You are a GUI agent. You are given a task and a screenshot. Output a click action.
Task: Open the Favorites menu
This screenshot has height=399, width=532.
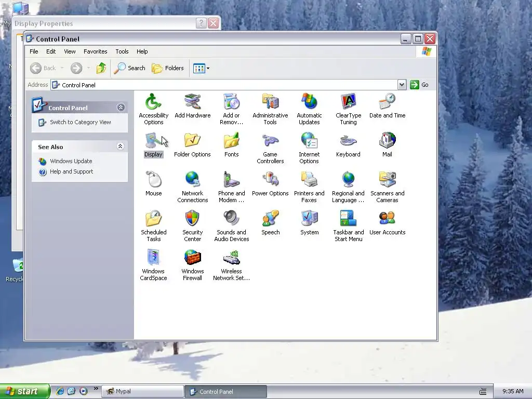pyautogui.click(x=96, y=51)
